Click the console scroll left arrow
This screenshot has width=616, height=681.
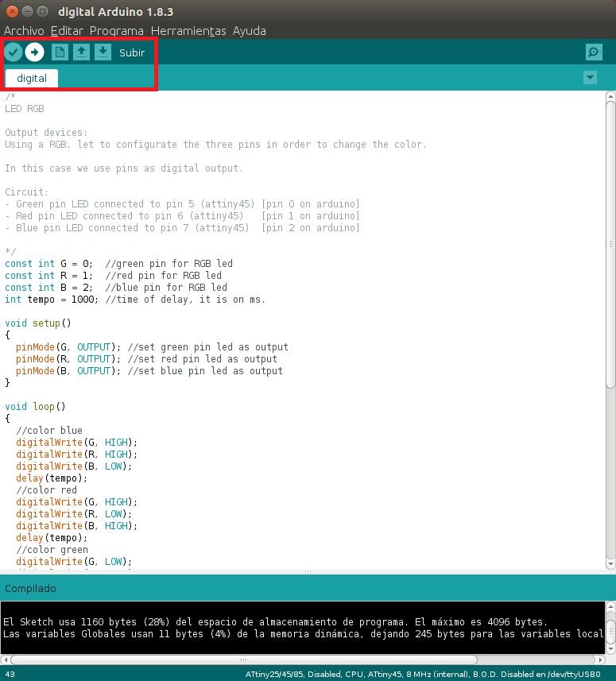(5, 660)
